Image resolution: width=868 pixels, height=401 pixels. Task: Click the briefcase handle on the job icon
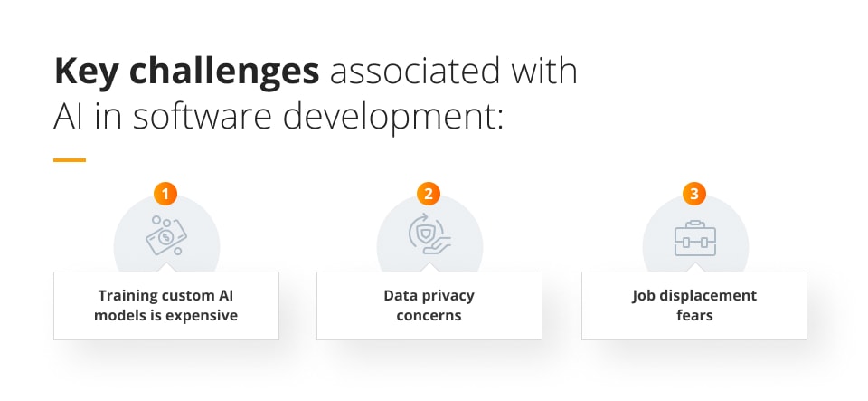click(x=694, y=225)
